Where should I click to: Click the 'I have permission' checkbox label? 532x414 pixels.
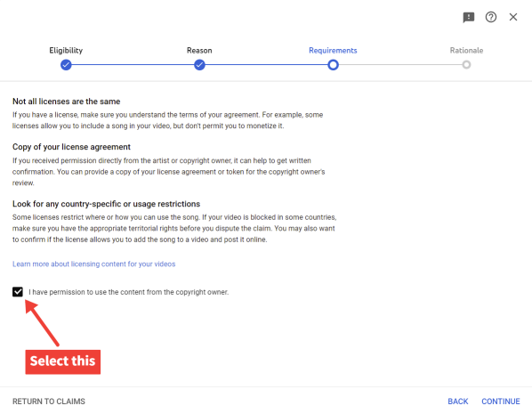pos(129,292)
